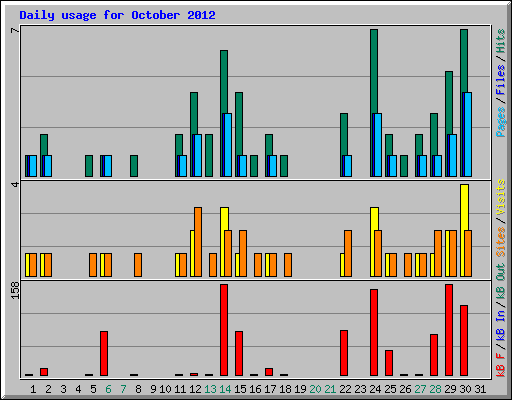This screenshot has height=400, width=512.
Task: Click day label '22' on the x-axis
Action: 345,389
